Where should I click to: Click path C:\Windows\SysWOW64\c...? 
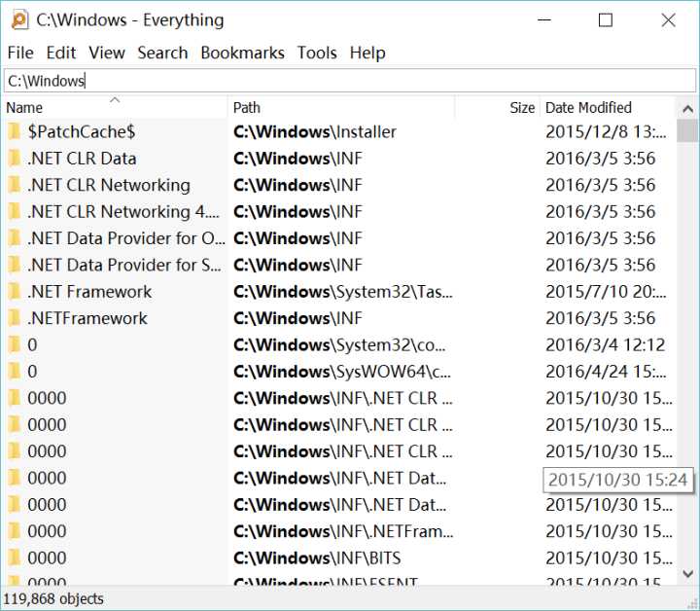coord(342,372)
